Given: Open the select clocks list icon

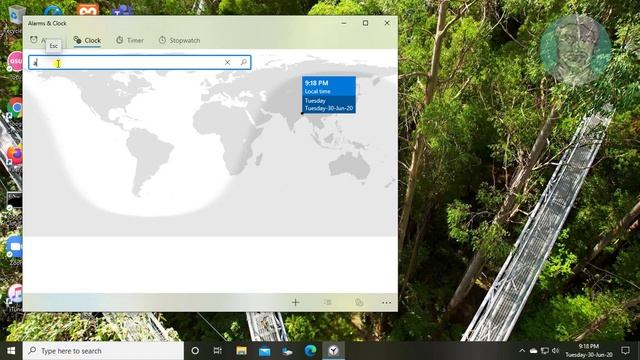Looking at the screenshot, I should coord(327,302).
